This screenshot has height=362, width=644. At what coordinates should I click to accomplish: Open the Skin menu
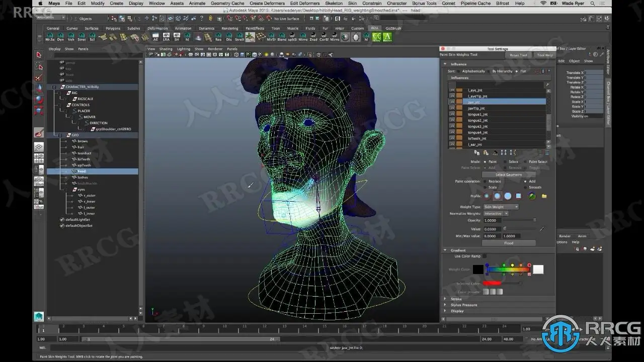352,3
